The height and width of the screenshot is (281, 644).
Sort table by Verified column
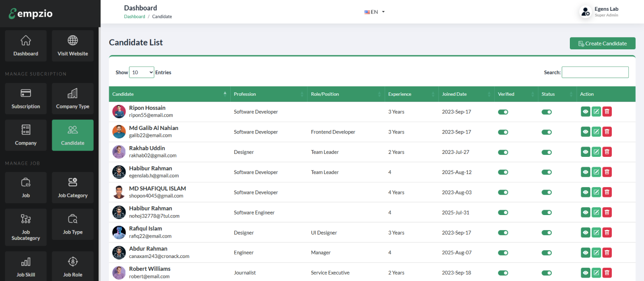[516, 94]
